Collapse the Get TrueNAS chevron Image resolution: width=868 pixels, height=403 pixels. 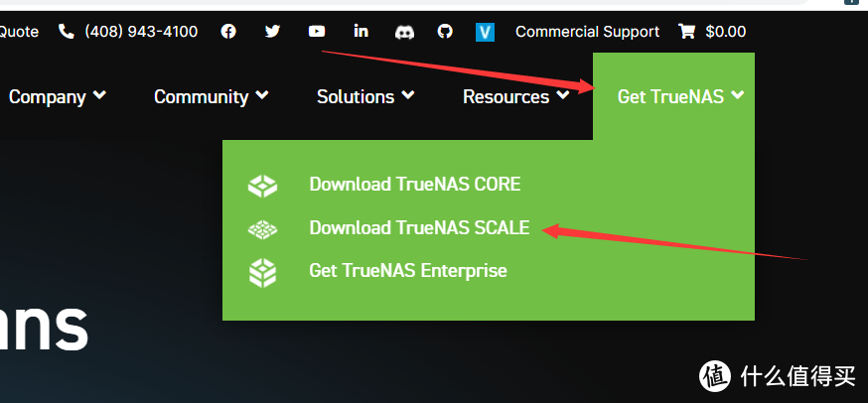tap(737, 95)
